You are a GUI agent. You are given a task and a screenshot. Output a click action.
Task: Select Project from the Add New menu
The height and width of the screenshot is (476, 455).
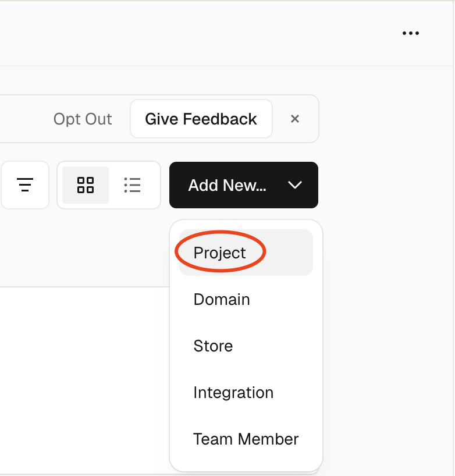pyautogui.click(x=220, y=253)
